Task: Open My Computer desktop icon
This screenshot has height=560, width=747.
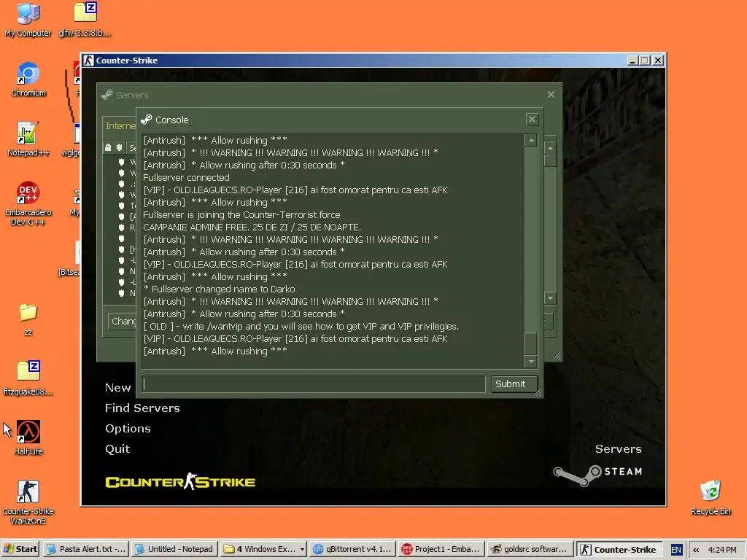Action: click(x=28, y=19)
